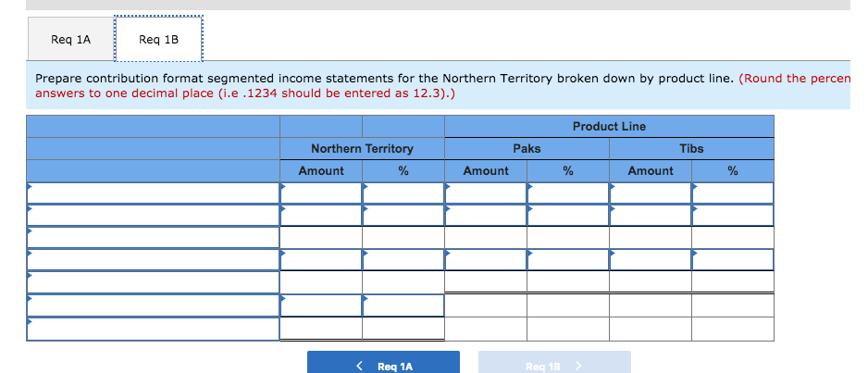Select fourth row Northern Territory Amount cell
The image size is (868, 373).
click(x=321, y=259)
